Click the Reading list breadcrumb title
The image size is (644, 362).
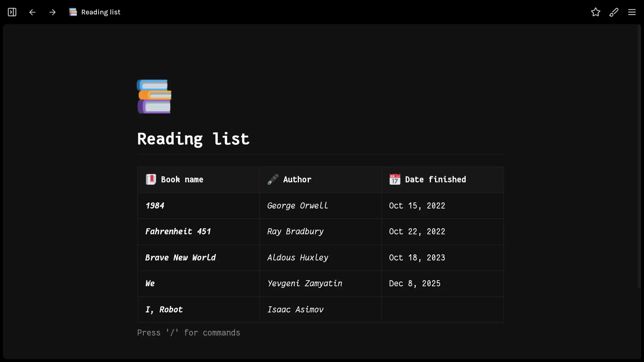point(101,12)
